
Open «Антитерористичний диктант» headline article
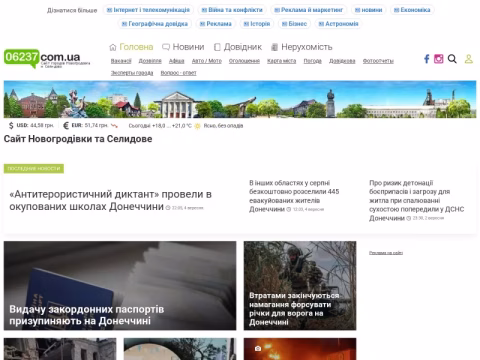coord(110,200)
